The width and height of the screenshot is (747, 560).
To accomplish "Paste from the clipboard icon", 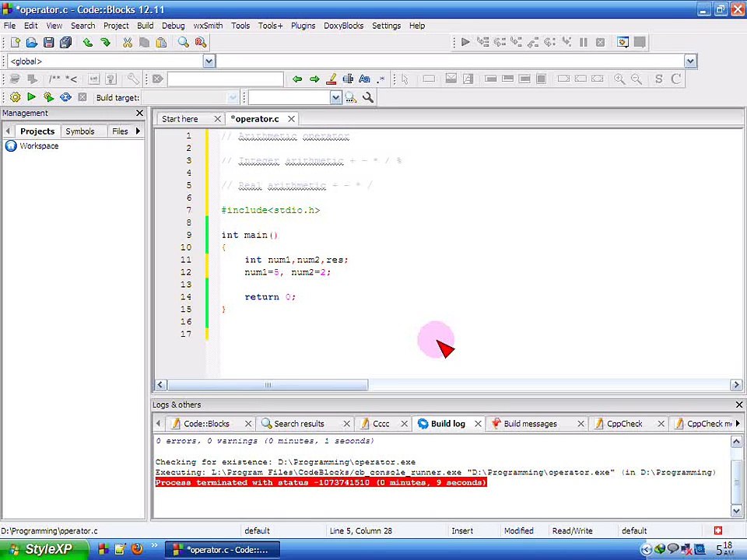I will [x=162, y=42].
